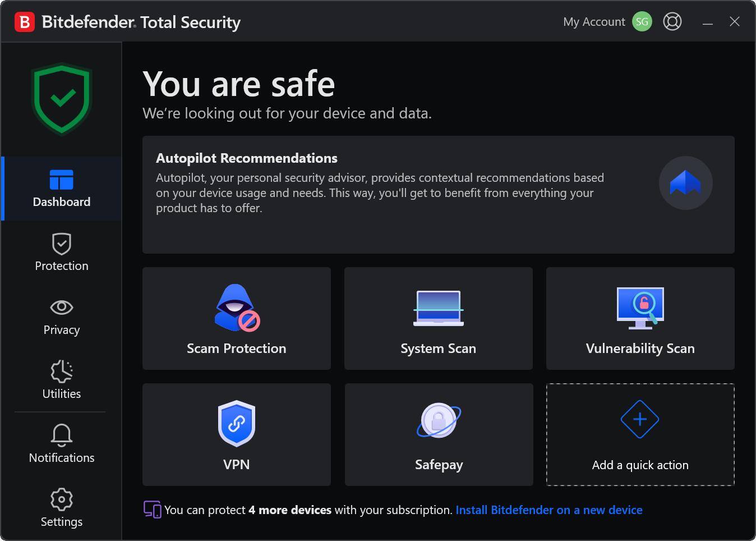This screenshot has height=541, width=756.
Task: Click the Autopilot blue icon
Action: (685, 183)
